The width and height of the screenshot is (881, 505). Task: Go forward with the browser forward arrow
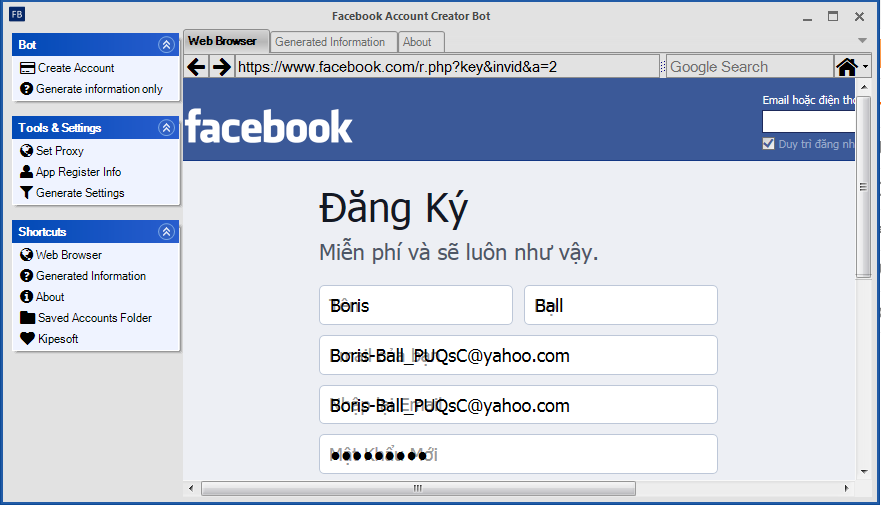click(221, 67)
